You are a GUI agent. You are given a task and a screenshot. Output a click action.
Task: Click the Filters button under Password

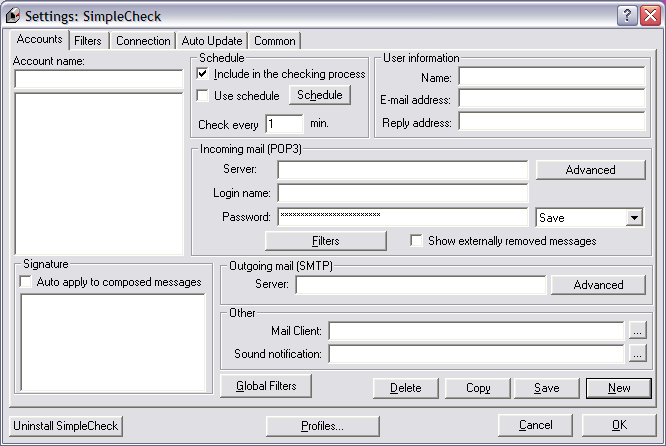(x=325, y=241)
